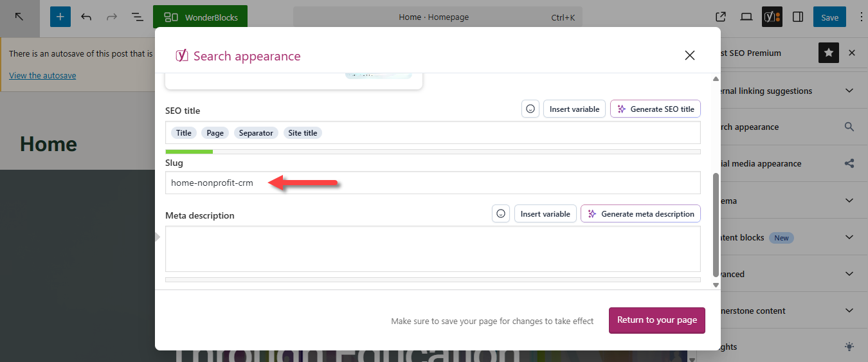Unpin Yoast SEO Premium star icon

[829, 53]
